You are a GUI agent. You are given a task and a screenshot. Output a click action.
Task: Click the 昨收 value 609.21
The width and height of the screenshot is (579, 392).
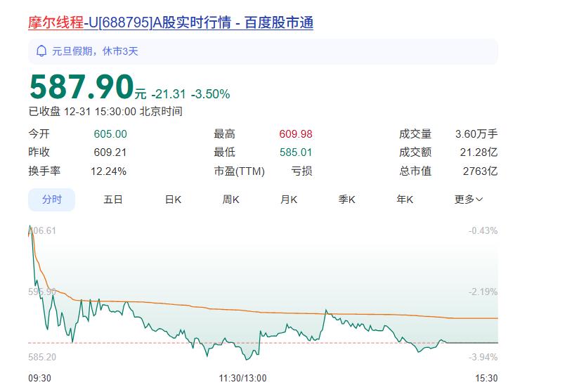coord(110,152)
